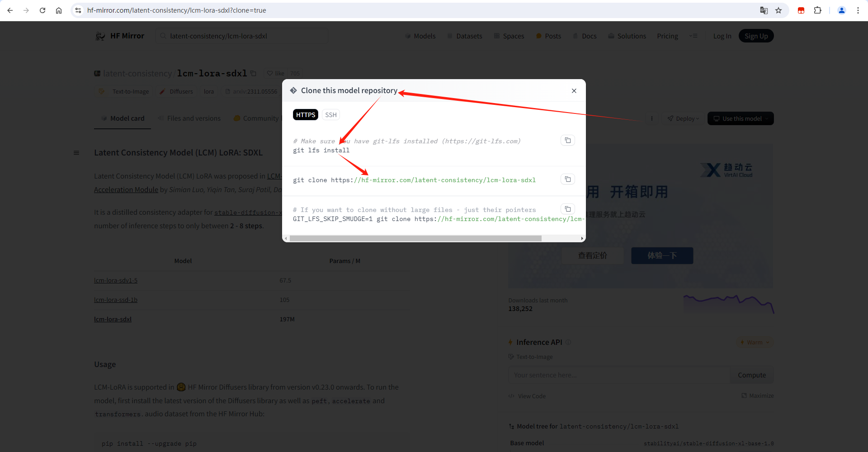Click the HF Mirror search box
This screenshot has width=868, height=452.
click(242, 36)
